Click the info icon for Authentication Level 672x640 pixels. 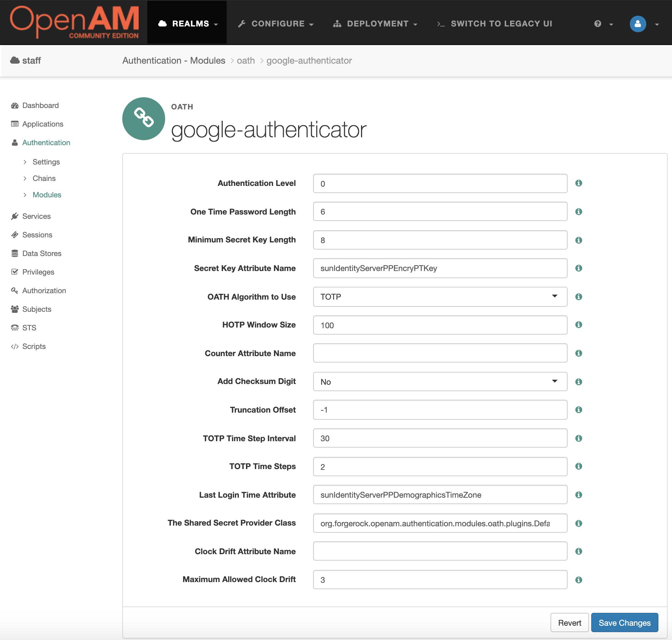[x=579, y=183]
